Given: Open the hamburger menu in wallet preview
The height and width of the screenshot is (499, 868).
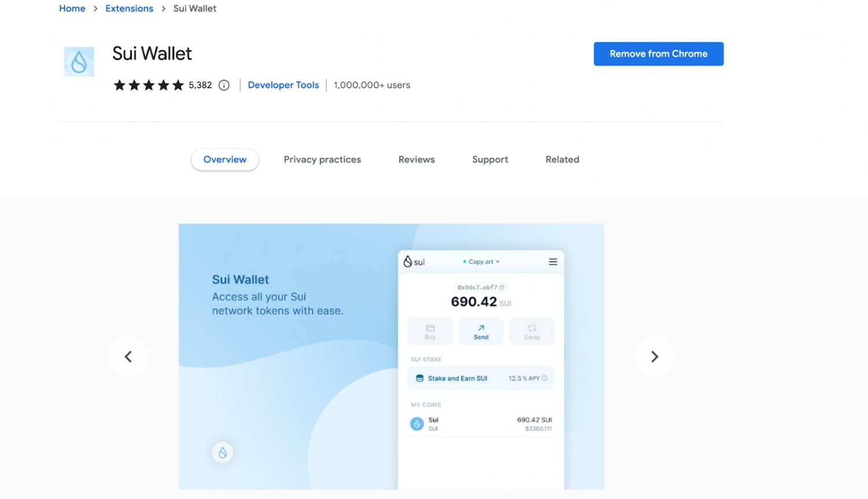Looking at the screenshot, I should point(553,262).
